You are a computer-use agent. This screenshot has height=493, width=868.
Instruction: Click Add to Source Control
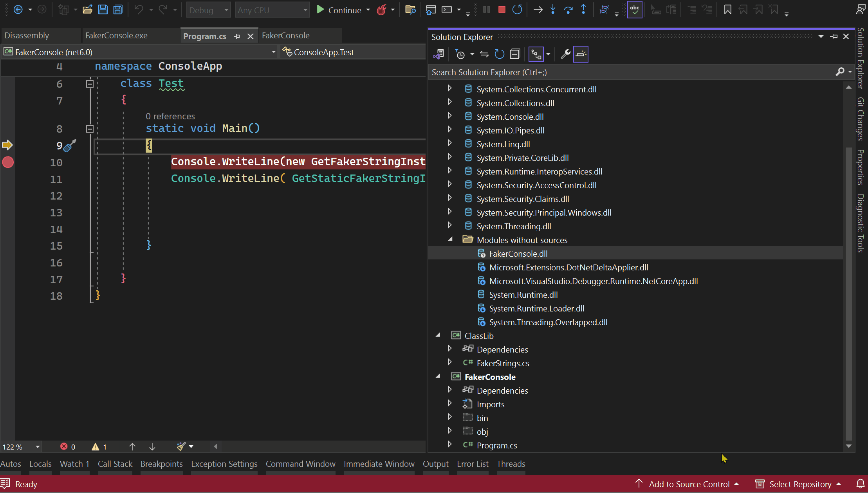click(x=689, y=484)
